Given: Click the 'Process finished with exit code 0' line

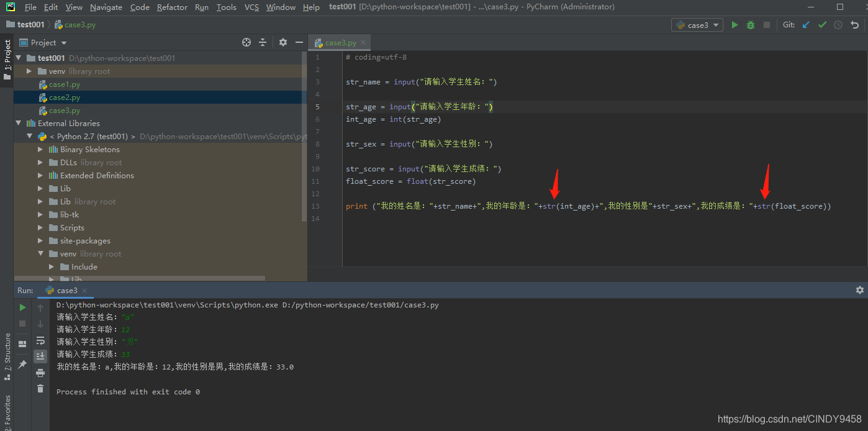Looking at the screenshot, I should pyautogui.click(x=128, y=392).
